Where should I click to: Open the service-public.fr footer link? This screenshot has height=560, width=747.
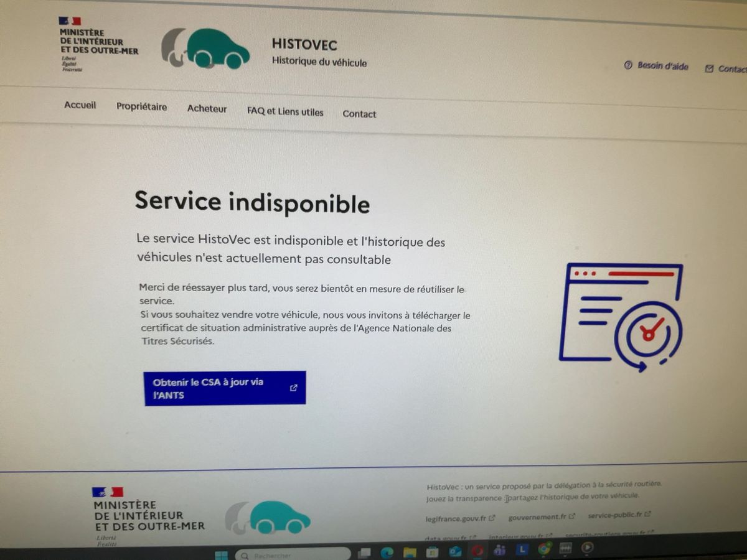(619, 515)
